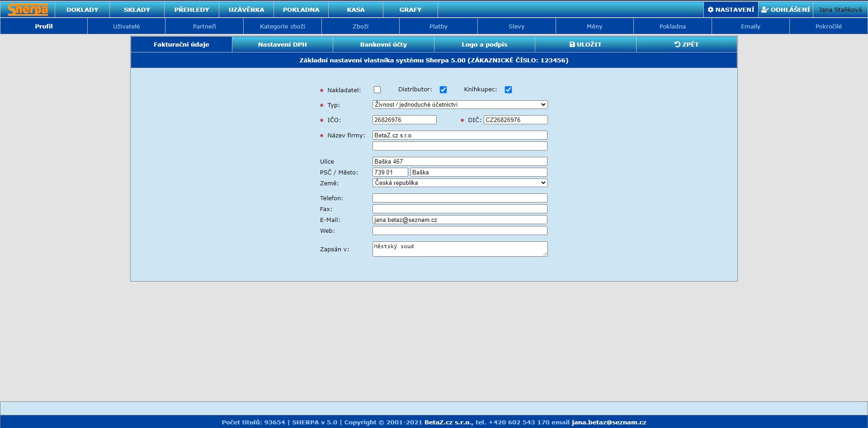Save the profile with Uložit
Image resolution: width=868 pixels, height=428 pixels.
(585, 44)
